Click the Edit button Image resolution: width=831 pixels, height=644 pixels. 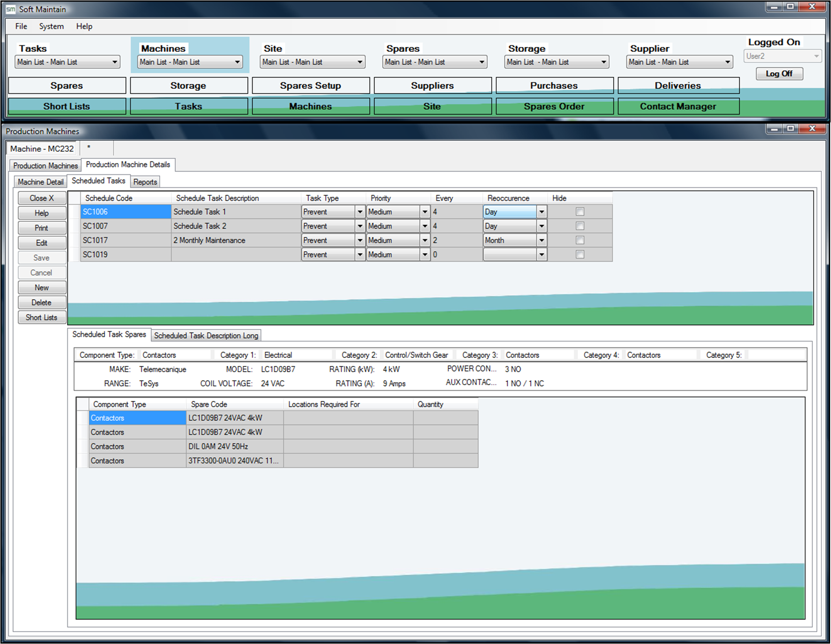tap(42, 243)
